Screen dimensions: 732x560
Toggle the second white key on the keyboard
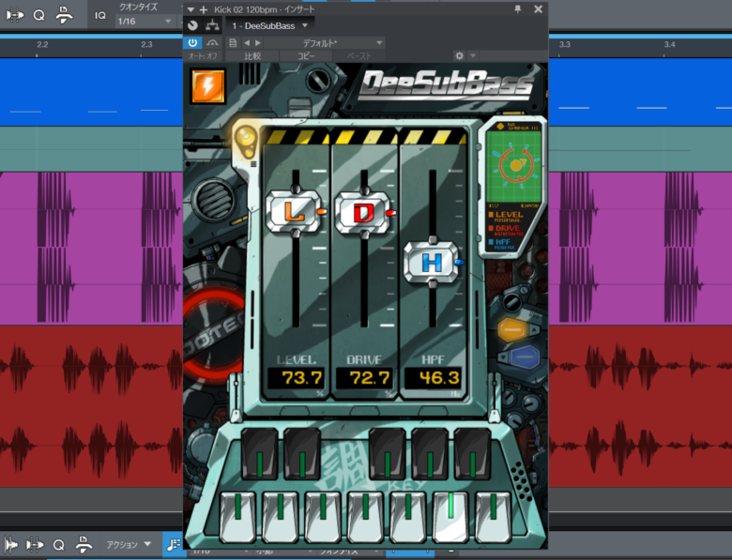click(280, 515)
